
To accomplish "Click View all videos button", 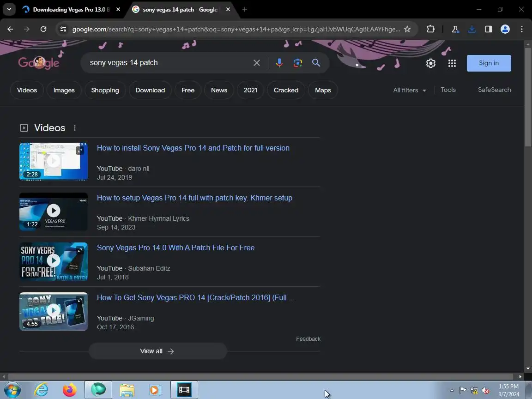I will (x=158, y=351).
